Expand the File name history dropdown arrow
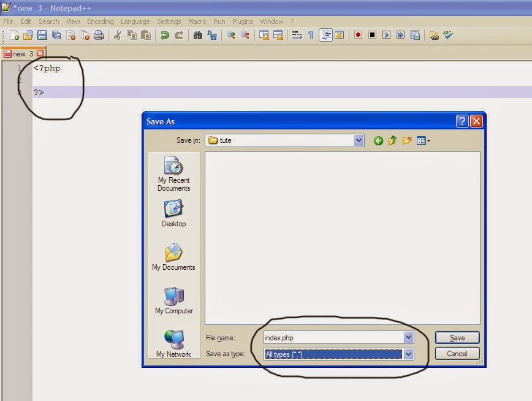 point(409,337)
